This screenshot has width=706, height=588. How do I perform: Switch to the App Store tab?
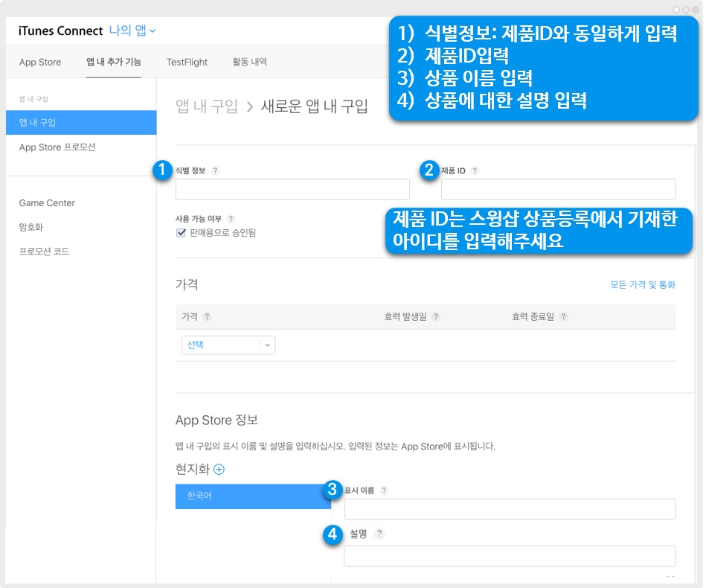pyautogui.click(x=40, y=63)
